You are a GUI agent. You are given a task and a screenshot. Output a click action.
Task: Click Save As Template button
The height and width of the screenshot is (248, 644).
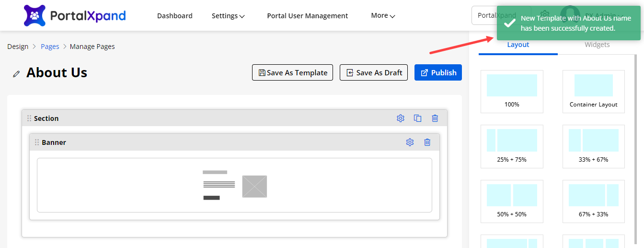(292, 72)
